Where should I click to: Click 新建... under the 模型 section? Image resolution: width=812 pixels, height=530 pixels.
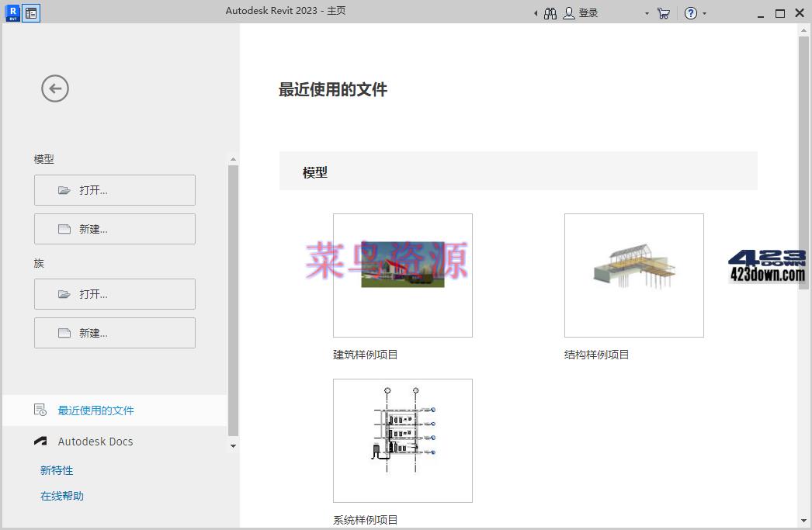pyautogui.click(x=114, y=228)
